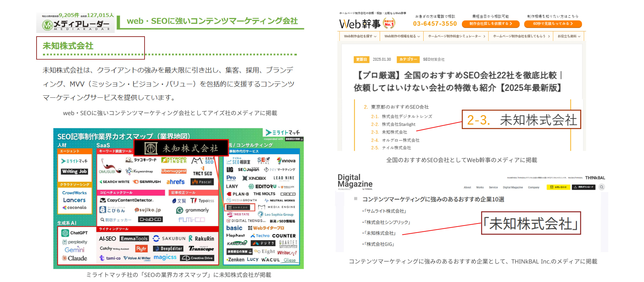Click 「株式会社GIG」 list entry
Image resolution: width=644 pixels, height=282 pixels.
pos(379,244)
